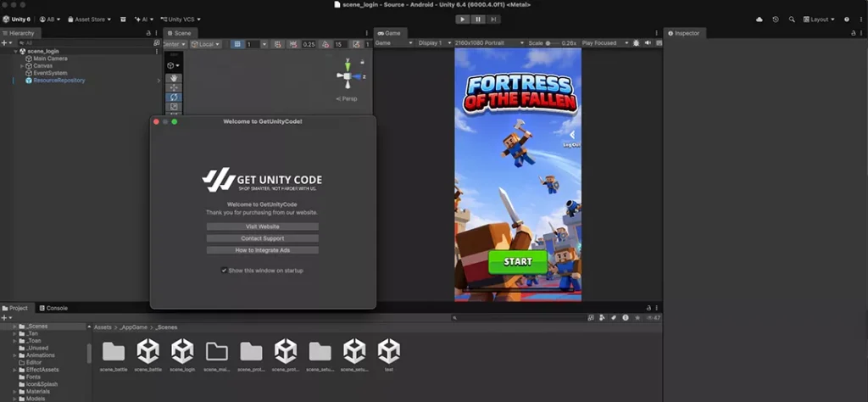Open Hierarchy panel options menu
This screenshot has height=402, width=868.
(156, 33)
